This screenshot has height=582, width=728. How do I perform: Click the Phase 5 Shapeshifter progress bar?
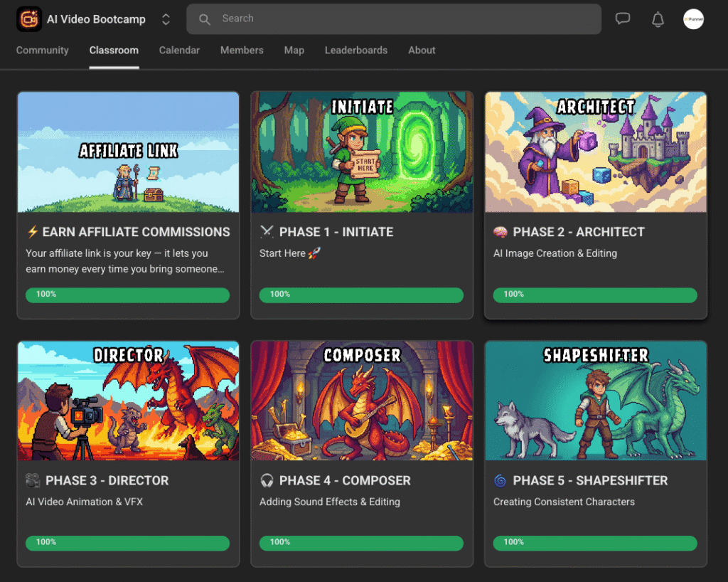click(x=595, y=543)
